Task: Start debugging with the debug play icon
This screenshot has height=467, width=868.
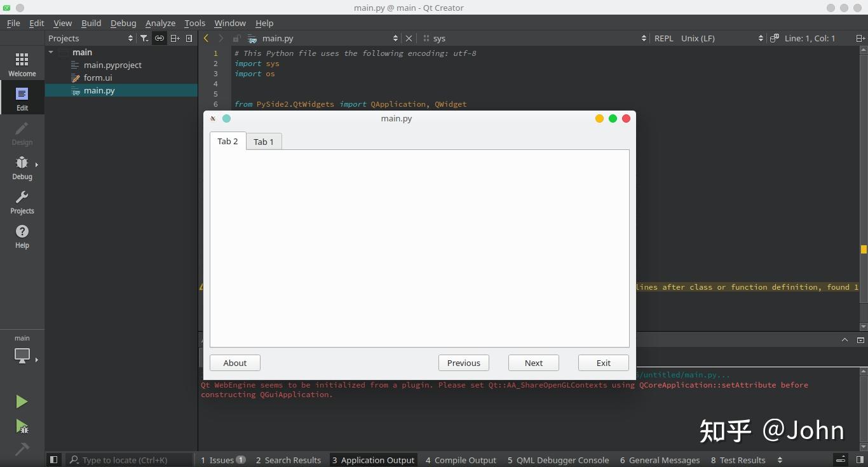Action: pos(21,427)
